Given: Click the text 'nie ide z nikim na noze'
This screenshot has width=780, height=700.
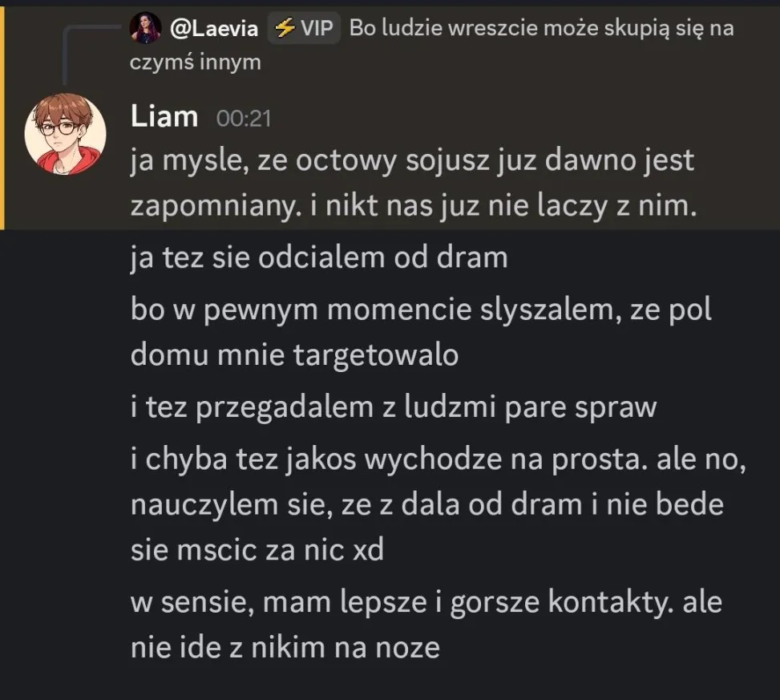Looking at the screenshot, I should (285, 648).
